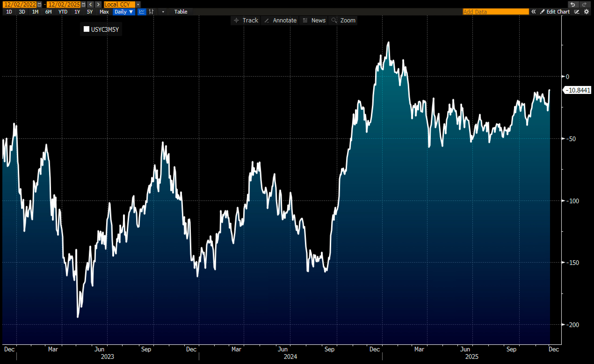Image resolution: width=594 pixels, height=364 pixels.
Task: Toggle the Track crosshair mode
Action: click(246, 21)
